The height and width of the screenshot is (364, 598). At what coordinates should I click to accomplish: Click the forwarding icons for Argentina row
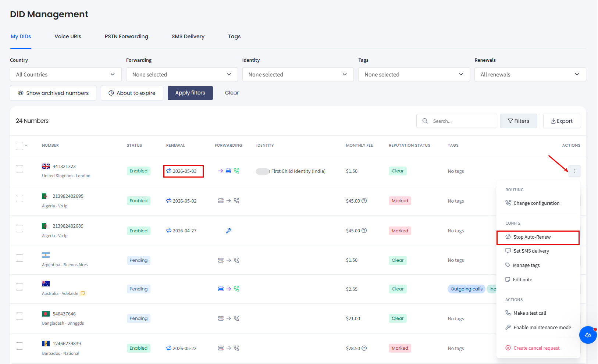pos(228,260)
